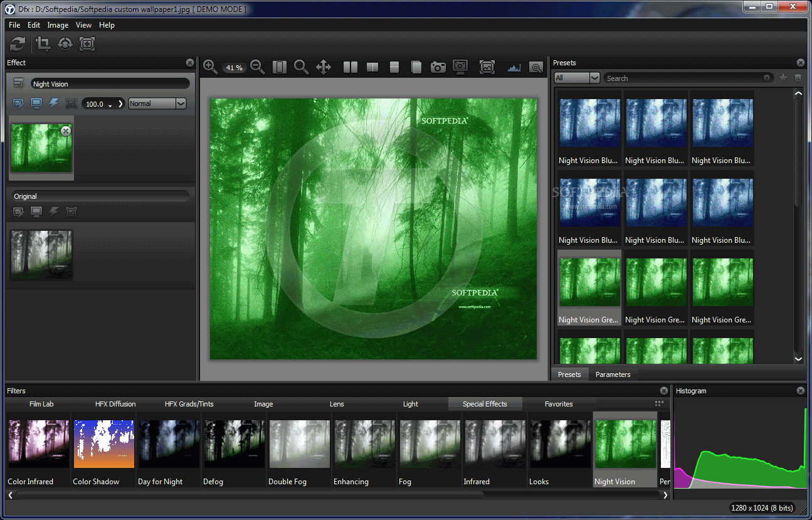Click the filters horizontal scrollbar right arrow
The width and height of the screenshot is (812, 520).
point(665,495)
